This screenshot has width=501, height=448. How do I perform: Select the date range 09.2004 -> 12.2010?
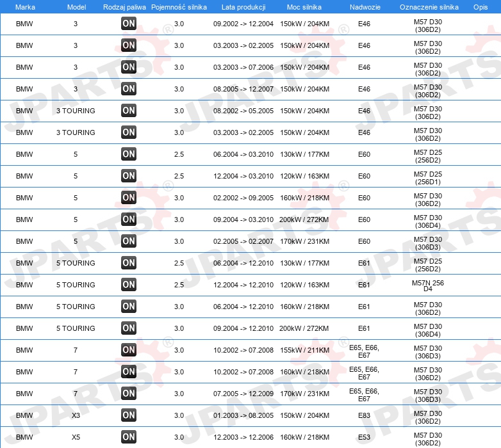[x=243, y=328]
